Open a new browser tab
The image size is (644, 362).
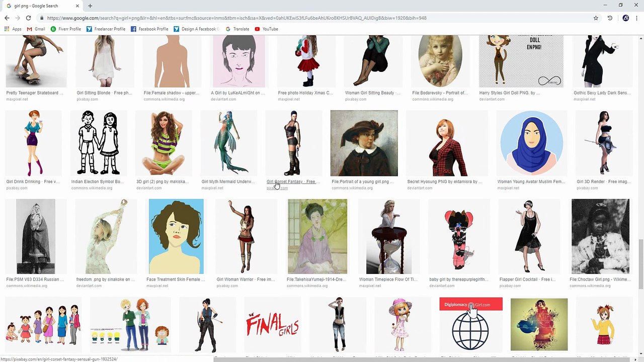point(90,6)
